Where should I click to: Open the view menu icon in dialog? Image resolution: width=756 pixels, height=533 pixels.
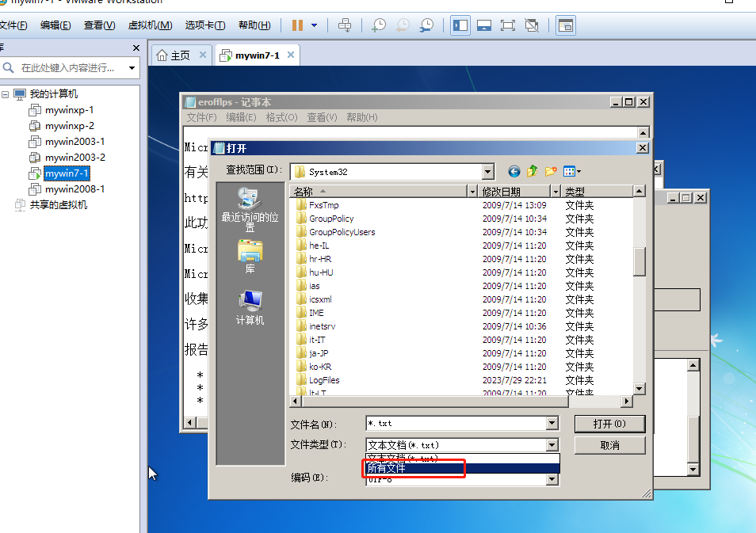click(x=572, y=171)
